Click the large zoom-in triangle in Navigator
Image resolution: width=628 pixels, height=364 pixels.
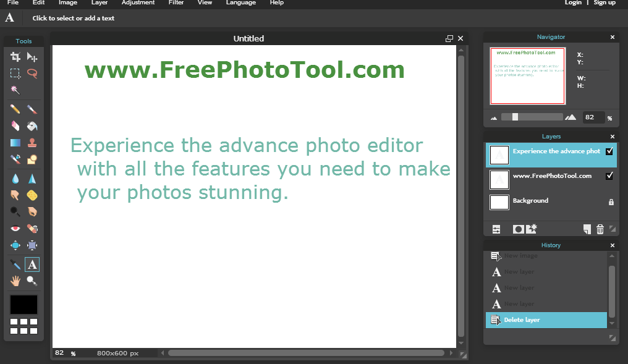click(x=570, y=117)
